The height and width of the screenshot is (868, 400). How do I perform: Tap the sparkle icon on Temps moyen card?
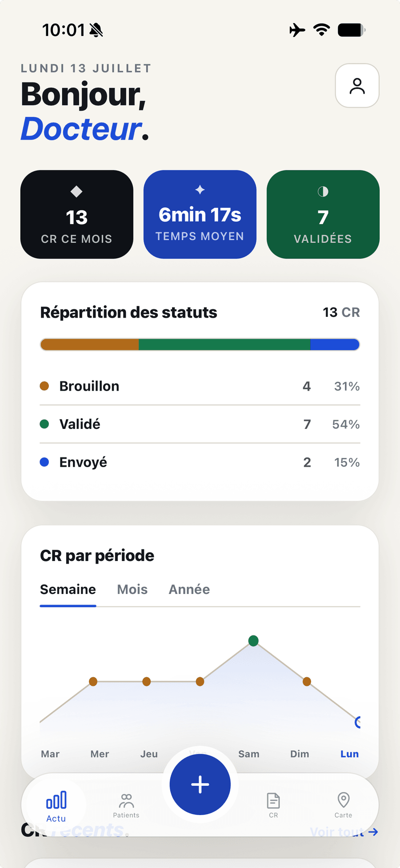(x=200, y=190)
